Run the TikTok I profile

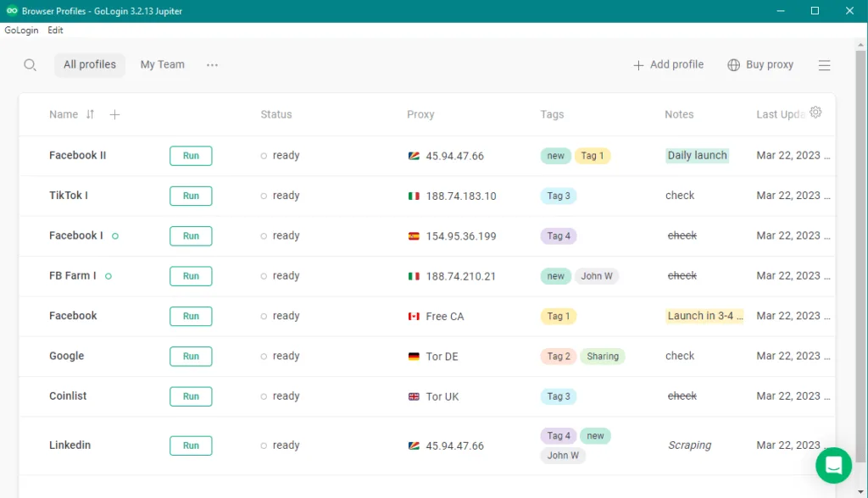pos(191,196)
